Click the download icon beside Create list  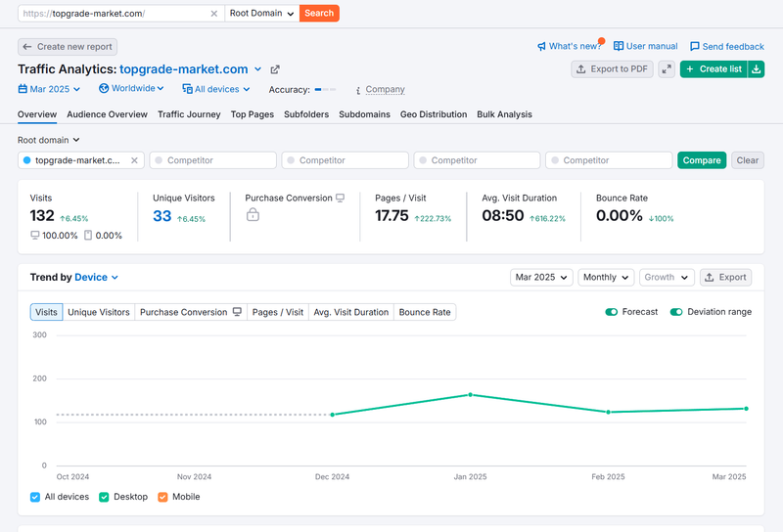(x=756, y=69)
